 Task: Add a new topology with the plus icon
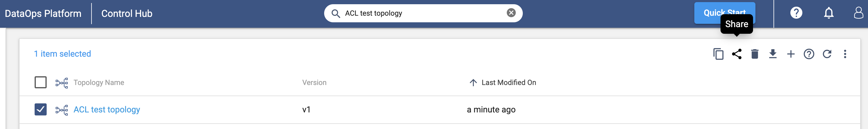click(790, 54)
